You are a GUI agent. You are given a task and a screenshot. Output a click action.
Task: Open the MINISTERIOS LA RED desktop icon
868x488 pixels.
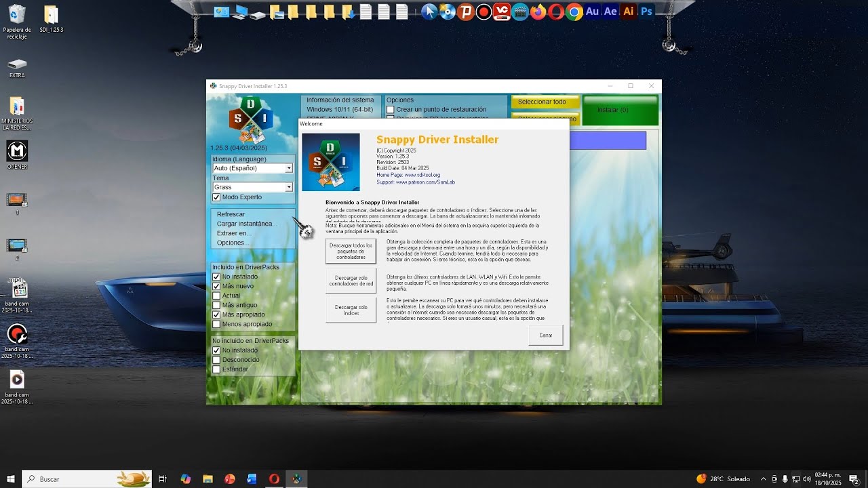(17, 113)
